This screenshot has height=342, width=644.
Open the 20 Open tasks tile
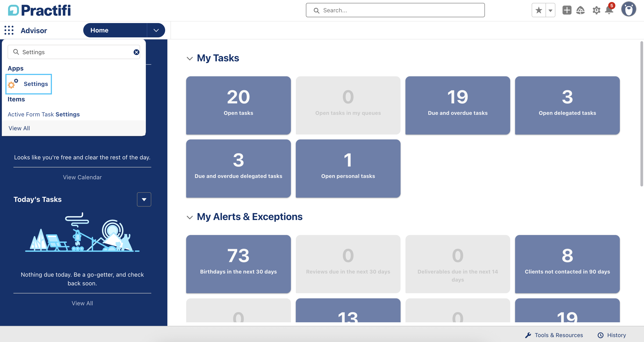click(x=238, y=105)
